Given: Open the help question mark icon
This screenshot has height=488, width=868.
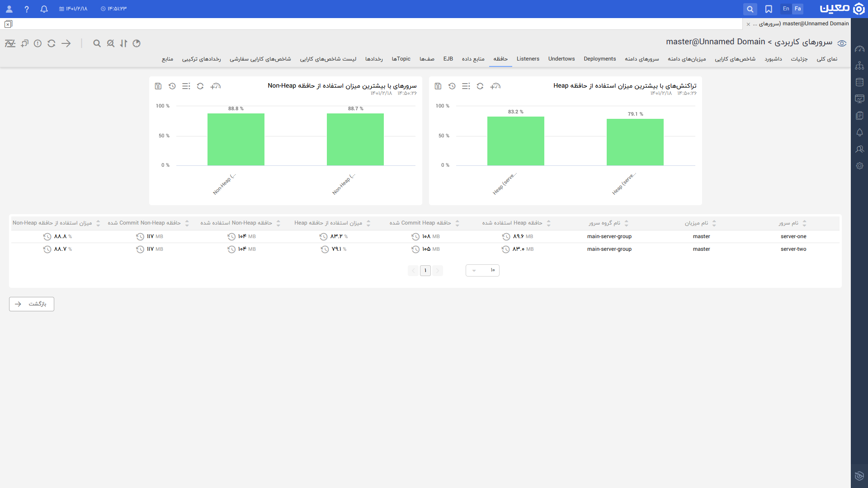Looking at the screenshot, I should (27, 9).
